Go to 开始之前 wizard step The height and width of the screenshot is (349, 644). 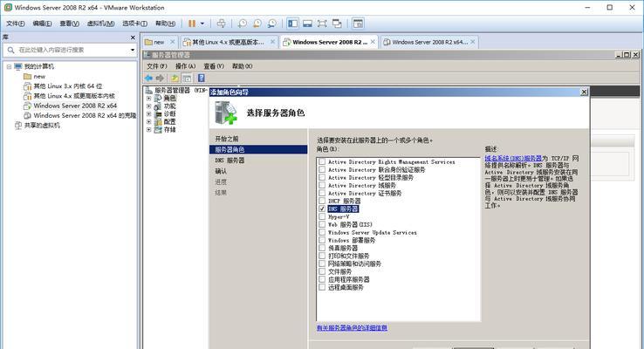(x=227, y=139)
